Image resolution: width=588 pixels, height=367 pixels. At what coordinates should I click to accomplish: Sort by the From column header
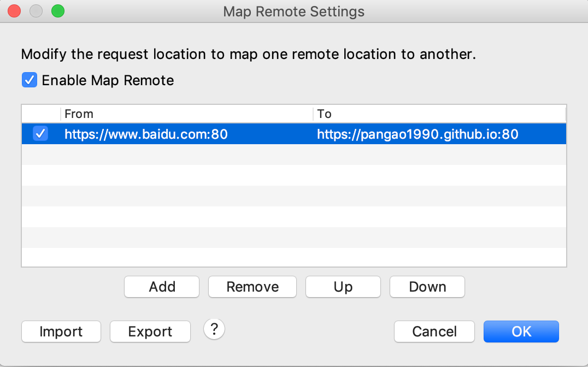[x=186, y=114]
